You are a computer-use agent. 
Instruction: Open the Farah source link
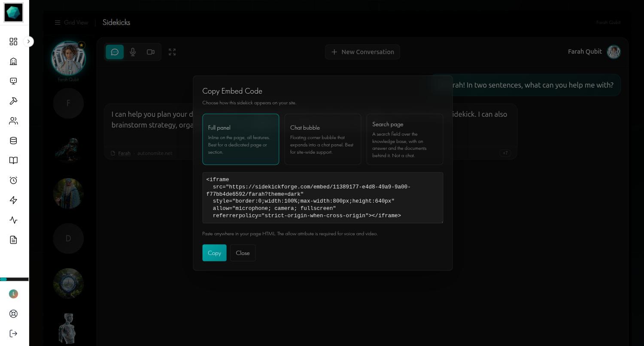124,153
